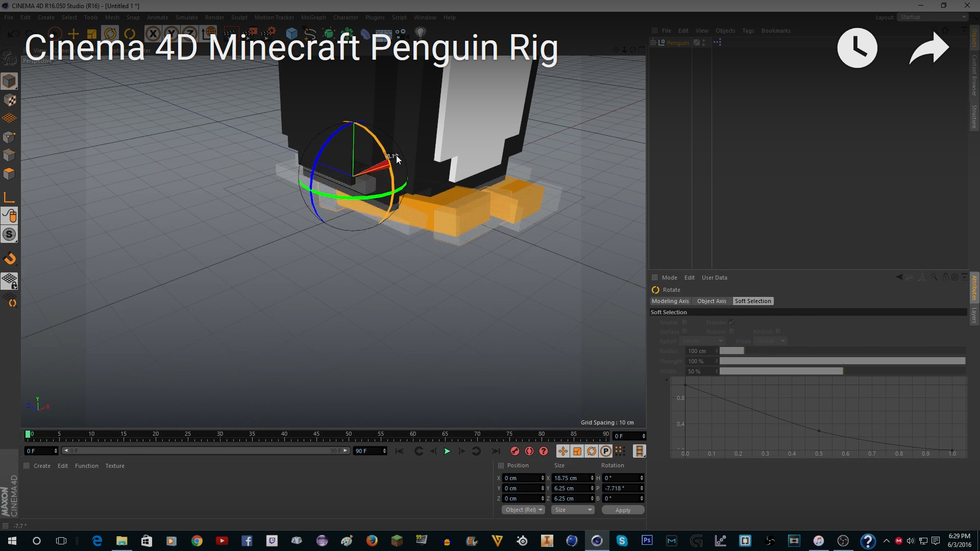980x551 pixels.
Task: Click the green Play Forwards button
Action: (447, 451)
